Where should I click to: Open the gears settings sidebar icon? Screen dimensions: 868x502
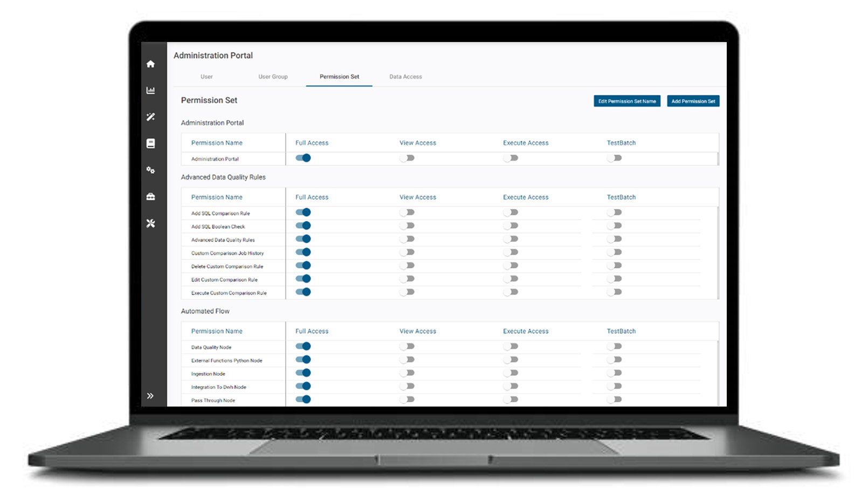coord(150,170)
